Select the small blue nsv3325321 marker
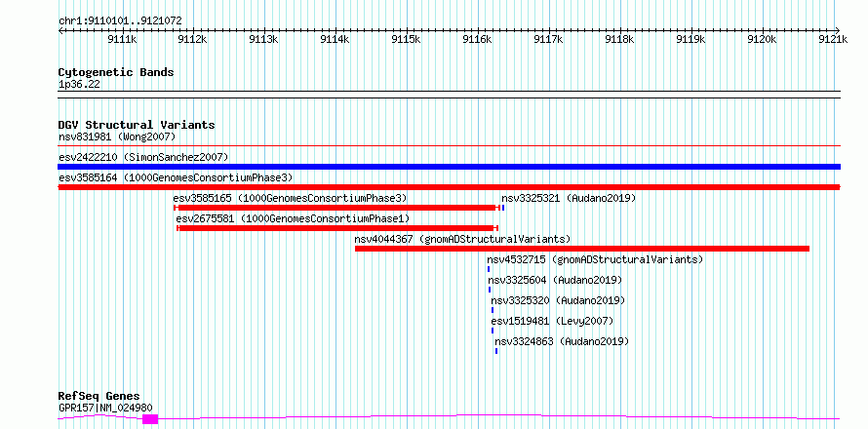 tap(503, 208)
